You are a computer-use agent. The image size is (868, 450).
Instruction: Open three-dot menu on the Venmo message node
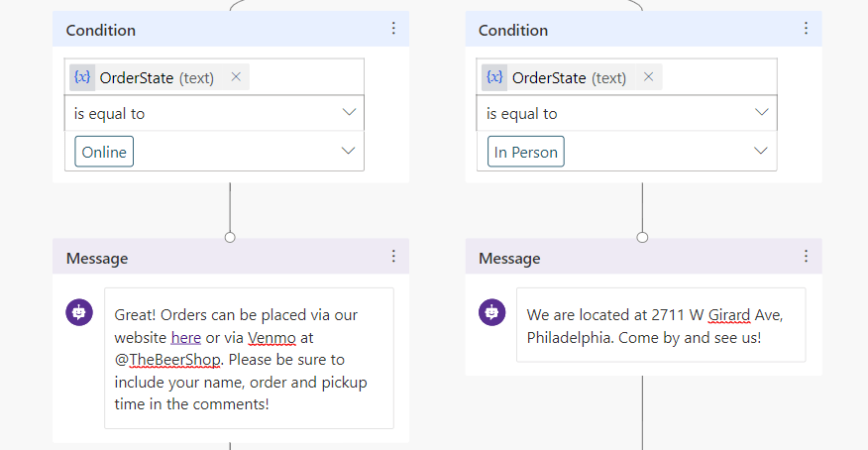(x=393, y=257)
